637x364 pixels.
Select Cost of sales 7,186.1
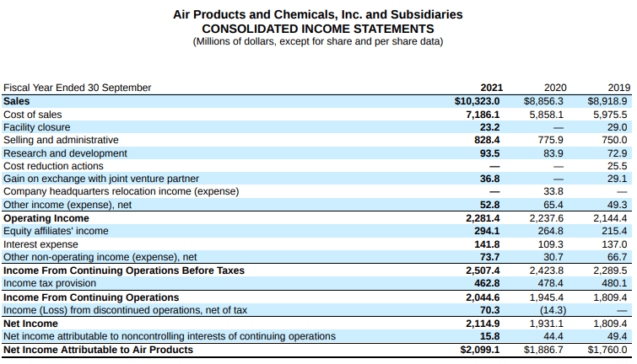click(483, 115)
